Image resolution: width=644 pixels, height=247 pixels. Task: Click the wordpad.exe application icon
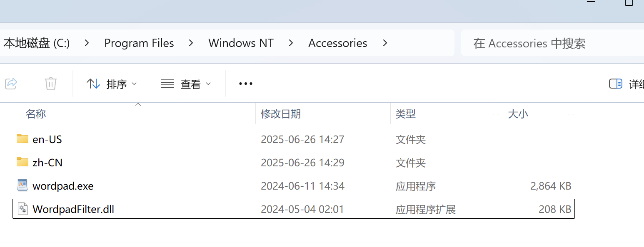pos(22,185)
